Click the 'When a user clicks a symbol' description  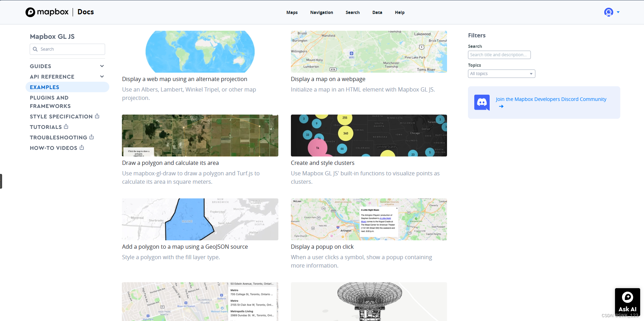[x=361, y=262]
